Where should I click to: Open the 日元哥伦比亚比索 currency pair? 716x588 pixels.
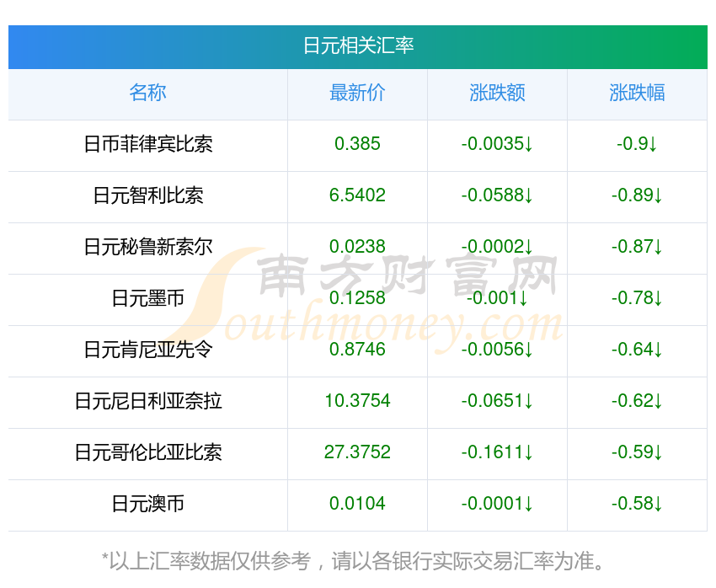[x=148, y=452]
